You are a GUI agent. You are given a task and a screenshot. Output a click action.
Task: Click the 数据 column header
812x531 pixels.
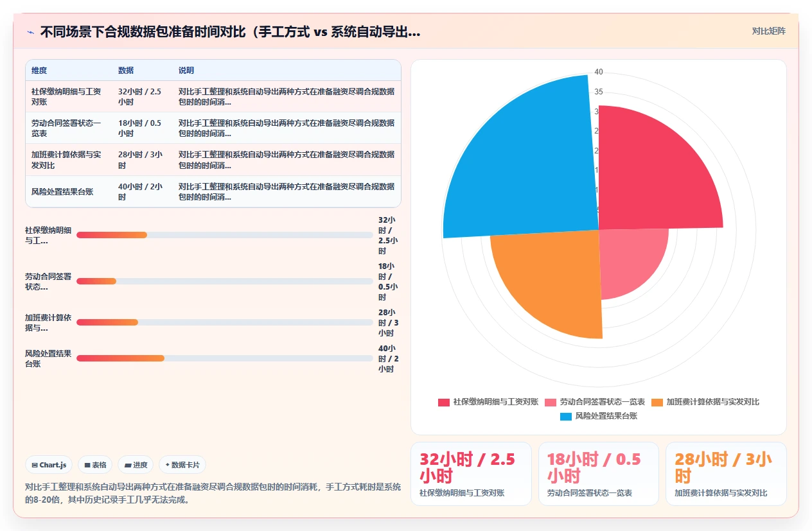(126, 71)
